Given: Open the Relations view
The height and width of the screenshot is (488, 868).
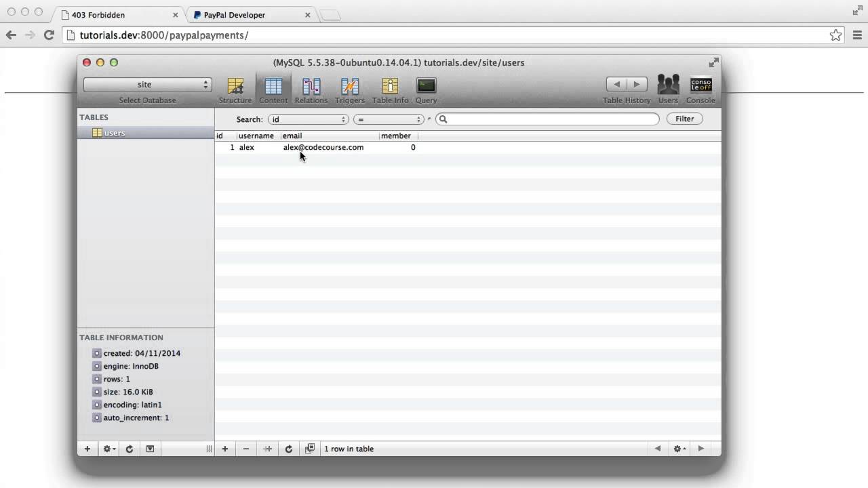Looking at the screenshot, I should click(311, 90).
